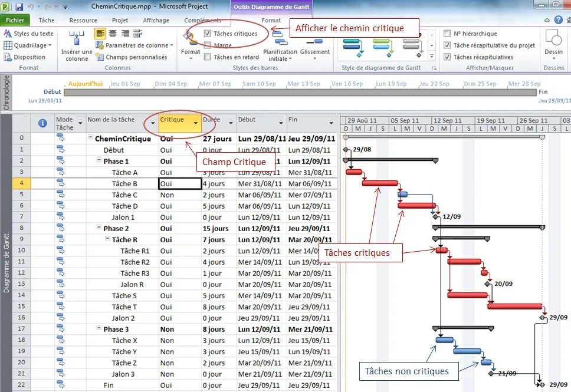Viewport: 571px width, 392px height.
Task: Open Durée column filter dropdown
Action: (x=231, y=123)
